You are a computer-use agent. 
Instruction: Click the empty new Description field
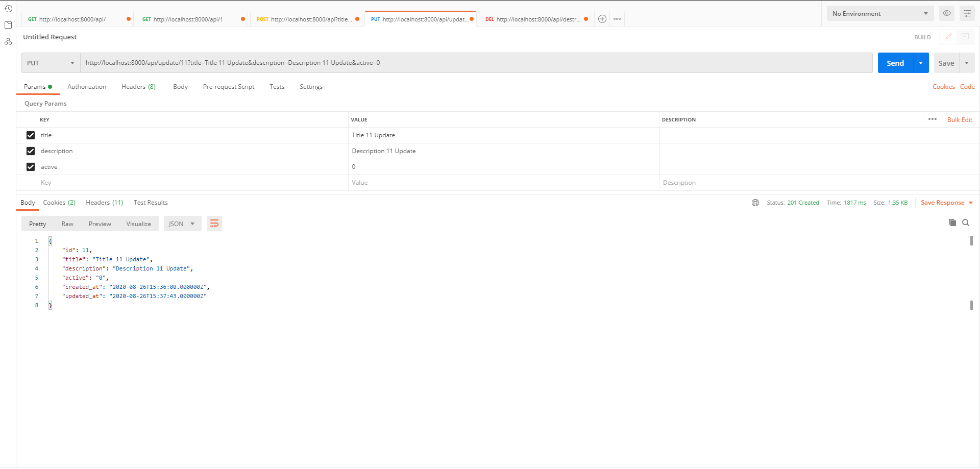click(819, 183)
